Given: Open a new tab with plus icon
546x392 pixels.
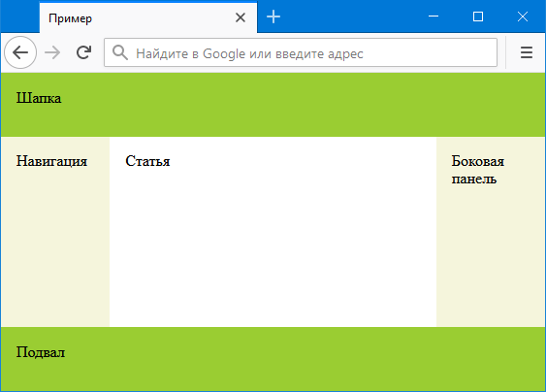Looking at the screenshot, I should click(273, 16).
